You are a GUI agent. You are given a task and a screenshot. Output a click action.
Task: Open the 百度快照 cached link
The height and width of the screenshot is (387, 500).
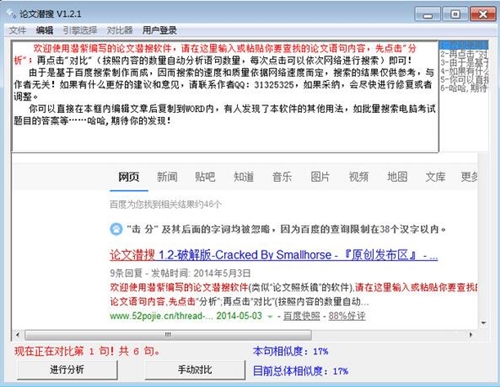point(302,316)
